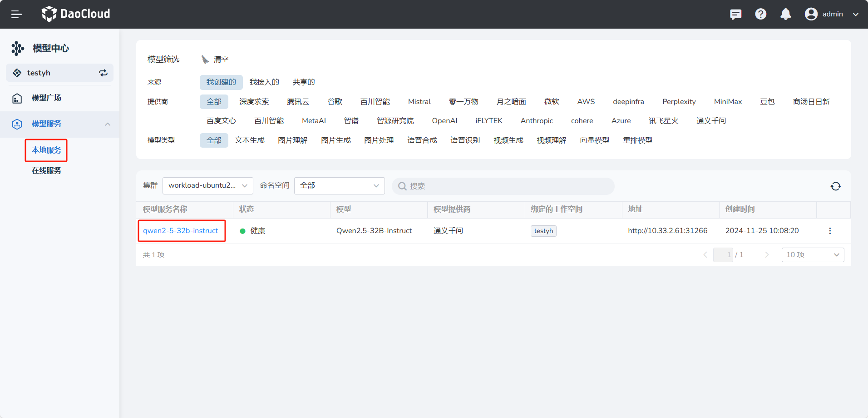
Task: Filter providers by 腾讯云
Action: (298, 102)
